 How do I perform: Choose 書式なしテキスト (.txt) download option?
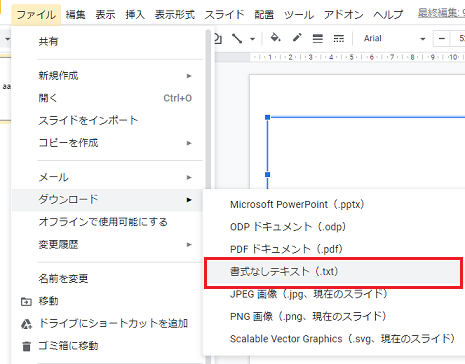tap(333, 272)
